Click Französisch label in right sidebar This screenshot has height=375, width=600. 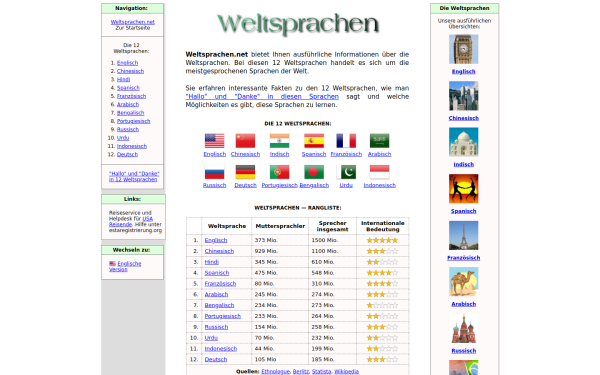coord(463,258)
